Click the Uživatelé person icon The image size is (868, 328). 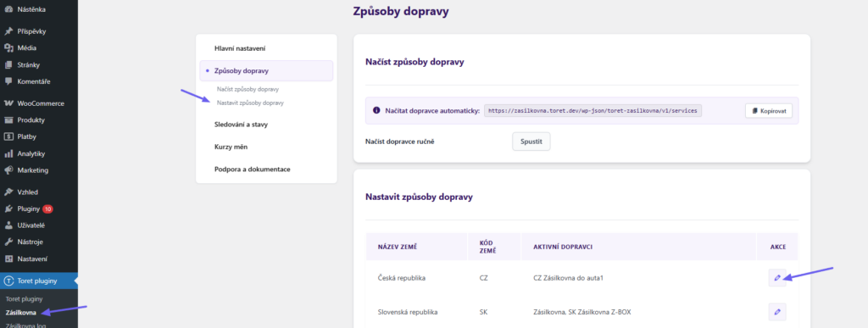[x=8, y=225]
